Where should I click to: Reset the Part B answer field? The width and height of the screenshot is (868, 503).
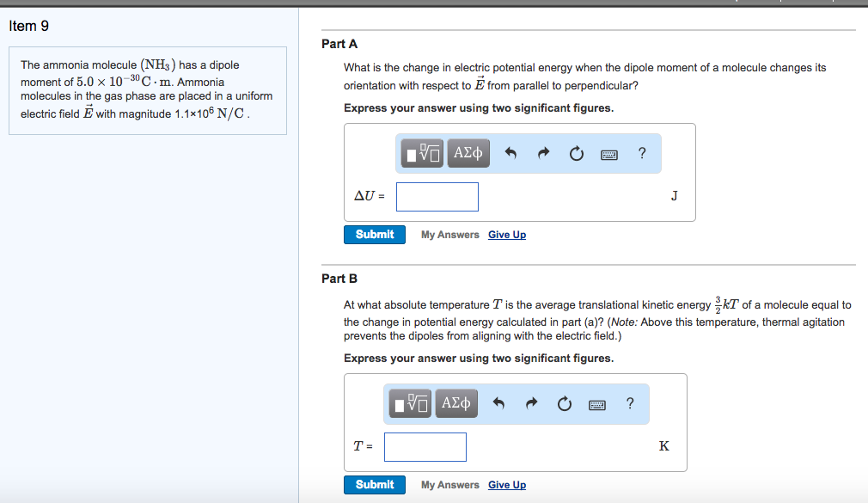click(564, 403)
